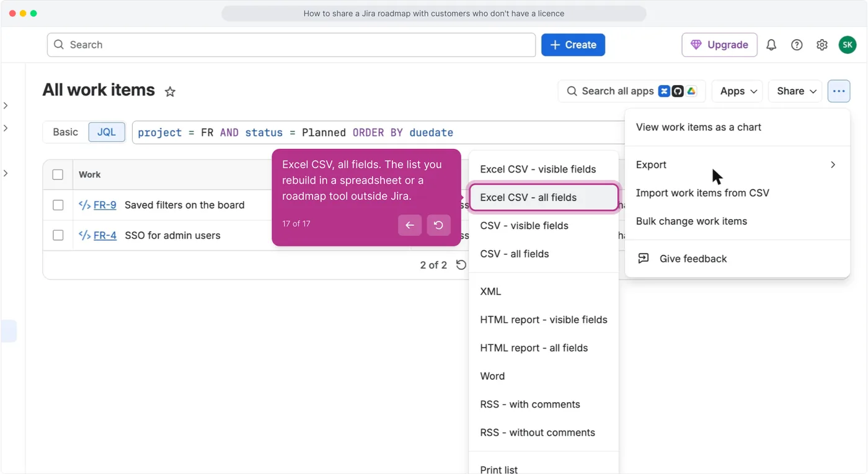The width and height of the screenshot is (868, 474).
Task: Tick the checkbox for the FR-4 row
Action: 58,235
